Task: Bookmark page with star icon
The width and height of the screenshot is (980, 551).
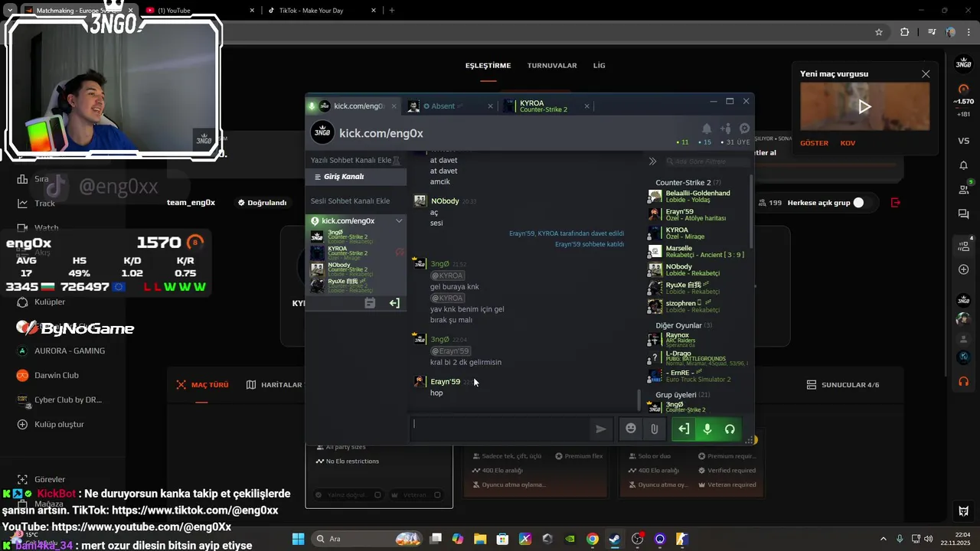Action: [879, 32]
